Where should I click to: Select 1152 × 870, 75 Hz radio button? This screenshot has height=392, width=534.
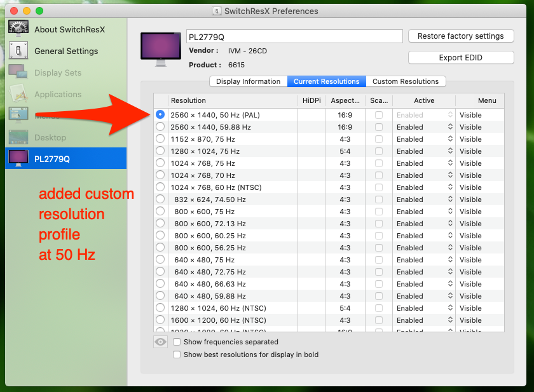coord(160,139)
